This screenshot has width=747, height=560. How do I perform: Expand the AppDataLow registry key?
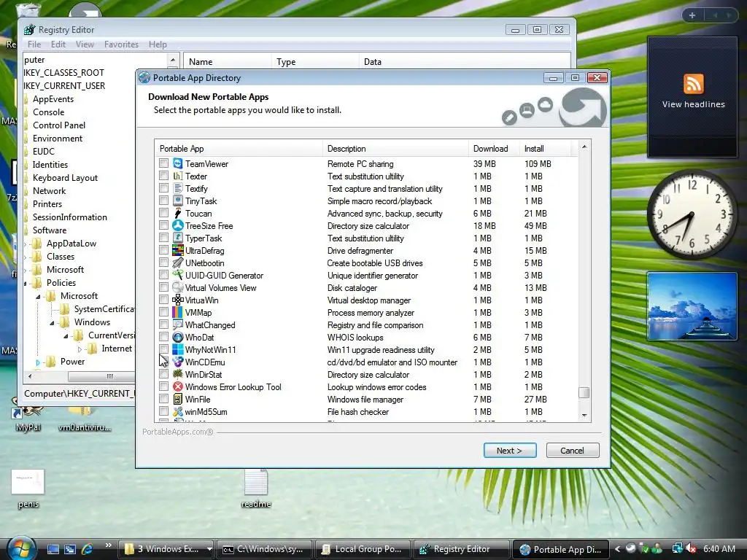[26, 244]
